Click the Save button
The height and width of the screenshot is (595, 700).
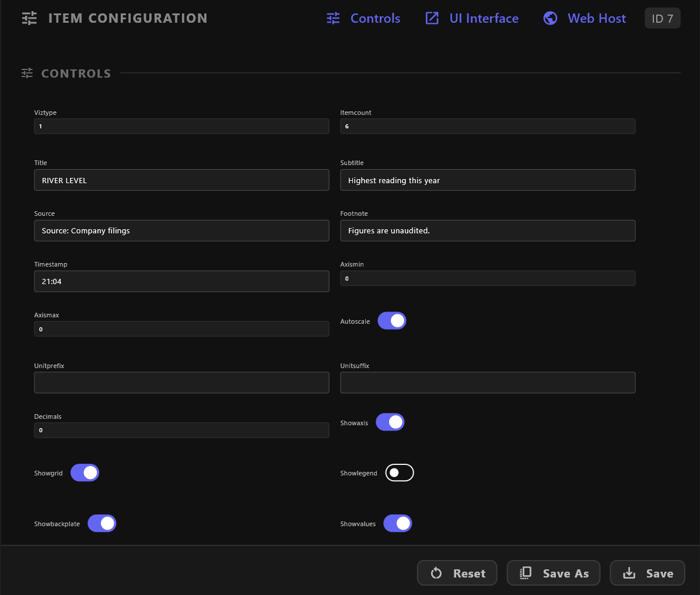point(647,573)
